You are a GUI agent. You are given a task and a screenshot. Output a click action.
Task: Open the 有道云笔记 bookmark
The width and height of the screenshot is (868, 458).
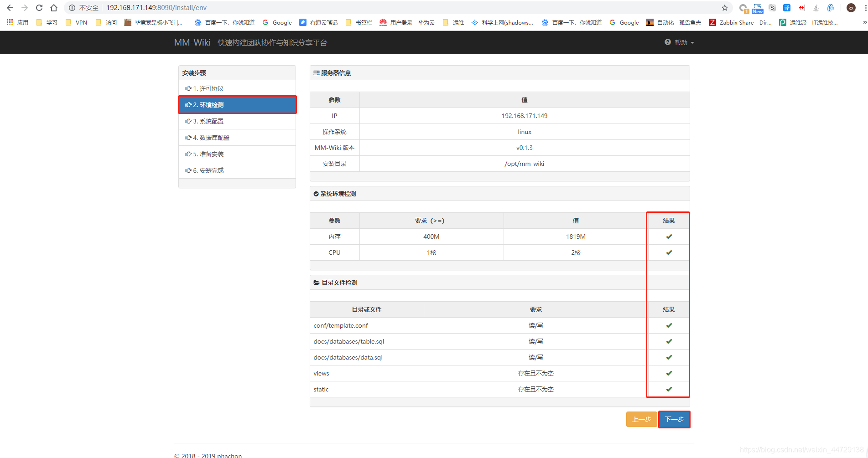point(318,22)
